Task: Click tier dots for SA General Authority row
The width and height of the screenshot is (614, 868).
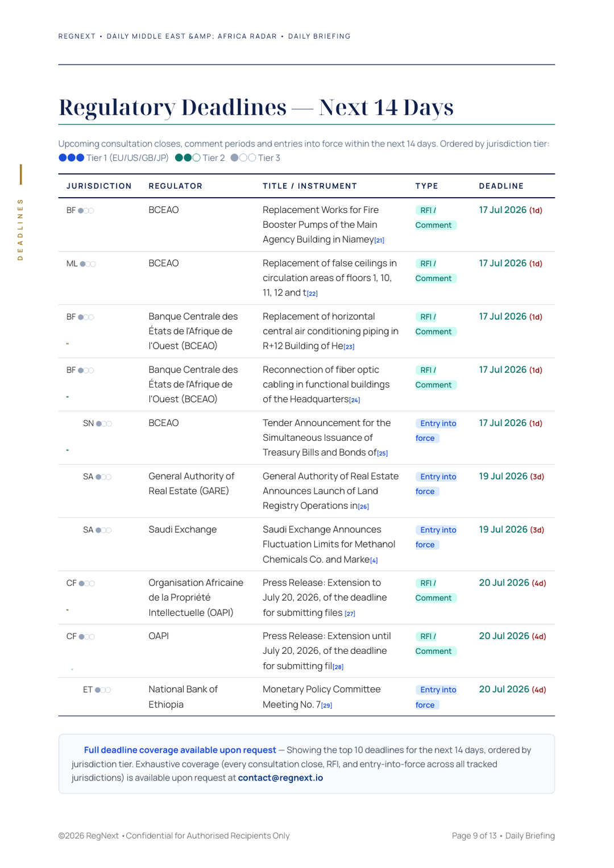Action: 103,477
